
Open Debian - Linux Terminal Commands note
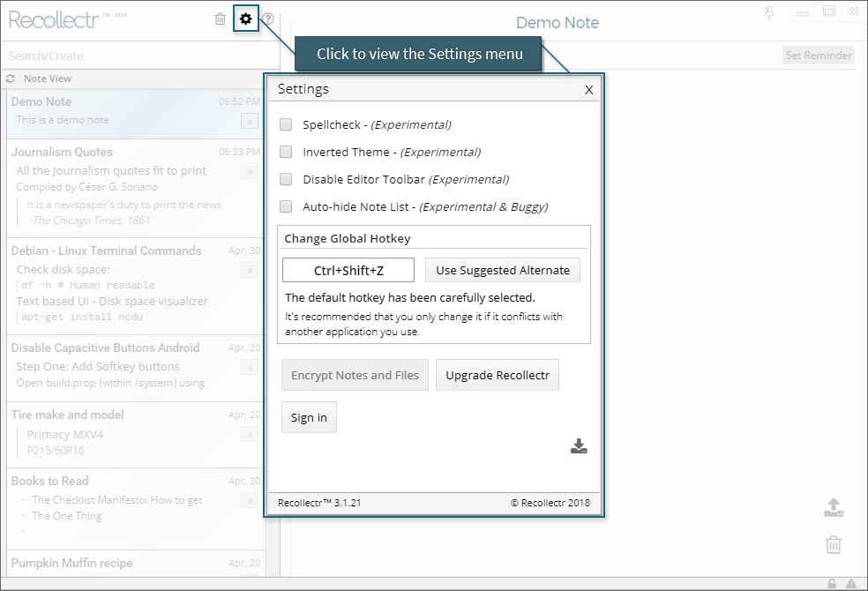[136, 286]
